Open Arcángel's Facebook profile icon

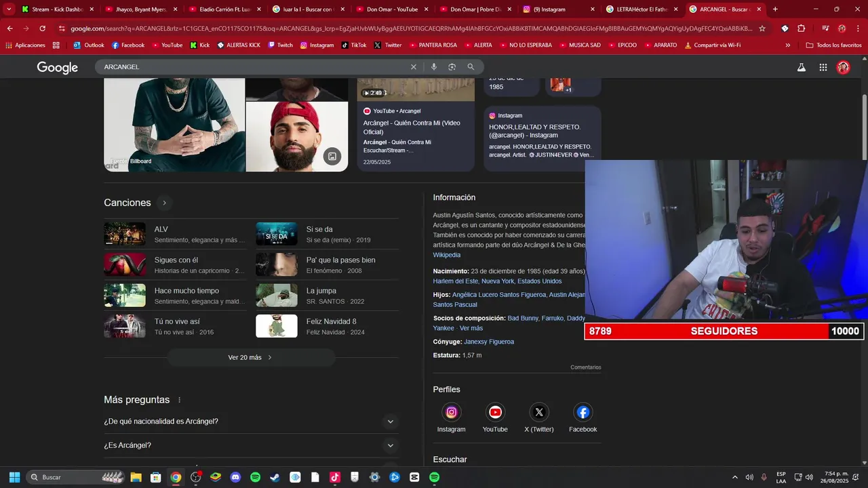(x=583, y=412)
